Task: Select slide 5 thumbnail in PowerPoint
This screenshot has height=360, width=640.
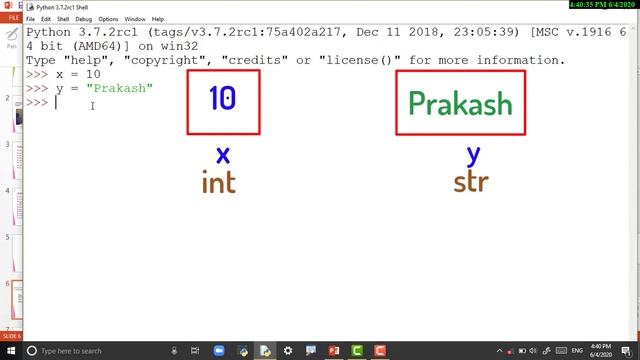Action: coord(18,253)
